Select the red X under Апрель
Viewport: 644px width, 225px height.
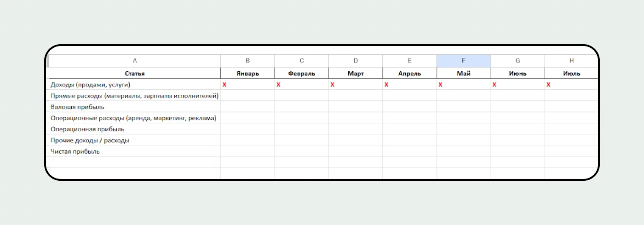click(386, 85)
